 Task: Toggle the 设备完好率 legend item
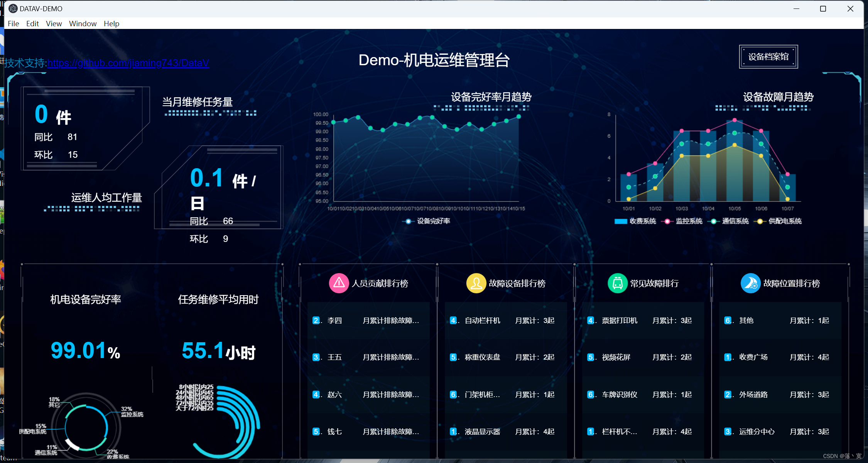click(426, 221)
